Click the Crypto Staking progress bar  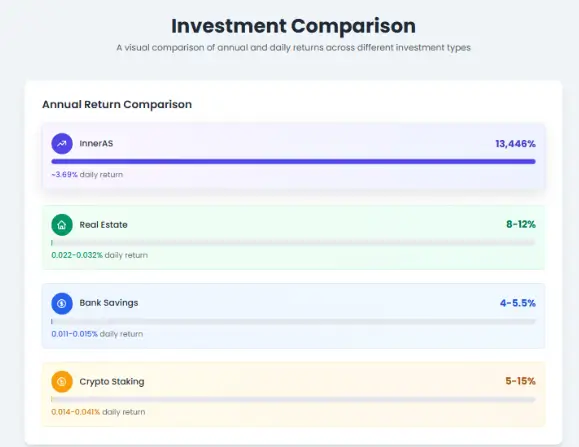[x=293, y=399]
